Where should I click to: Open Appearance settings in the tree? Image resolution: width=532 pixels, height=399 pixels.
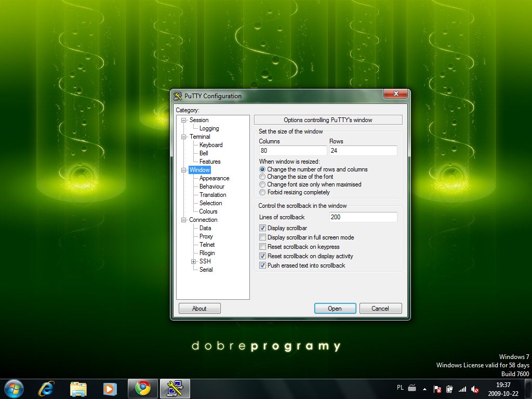coord(214,178)
